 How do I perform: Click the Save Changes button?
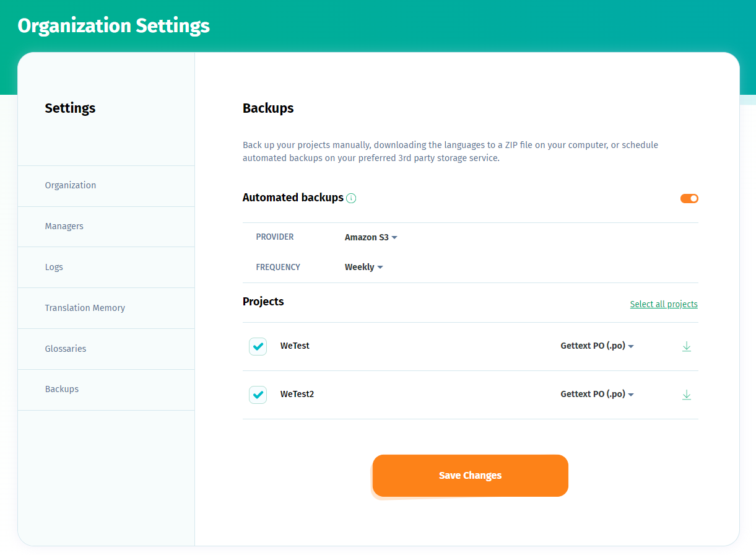click(469, 475)
